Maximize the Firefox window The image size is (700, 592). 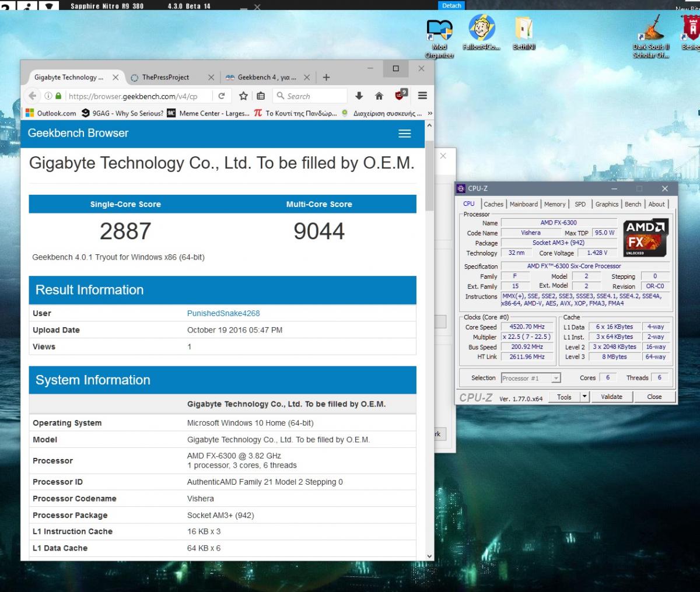coord(395,68)
